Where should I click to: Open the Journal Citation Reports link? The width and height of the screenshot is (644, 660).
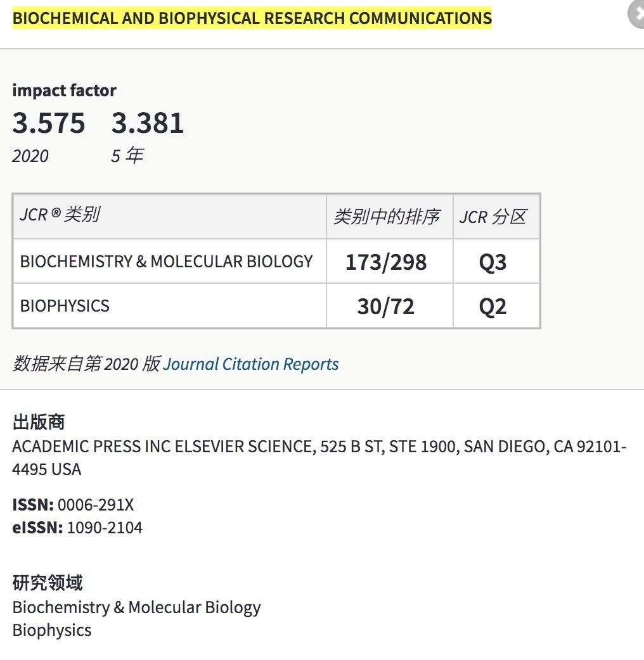[250, 364]
